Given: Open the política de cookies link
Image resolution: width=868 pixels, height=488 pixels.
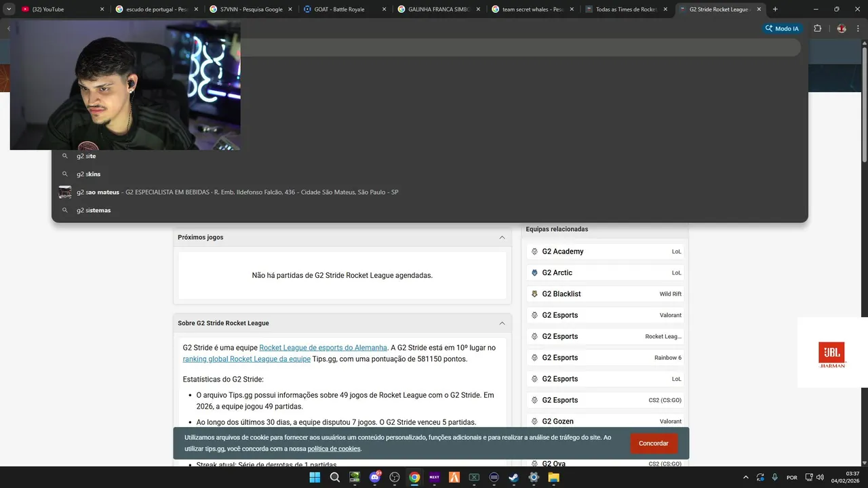Looking at the screenshot, I should (x=334, y=449).
